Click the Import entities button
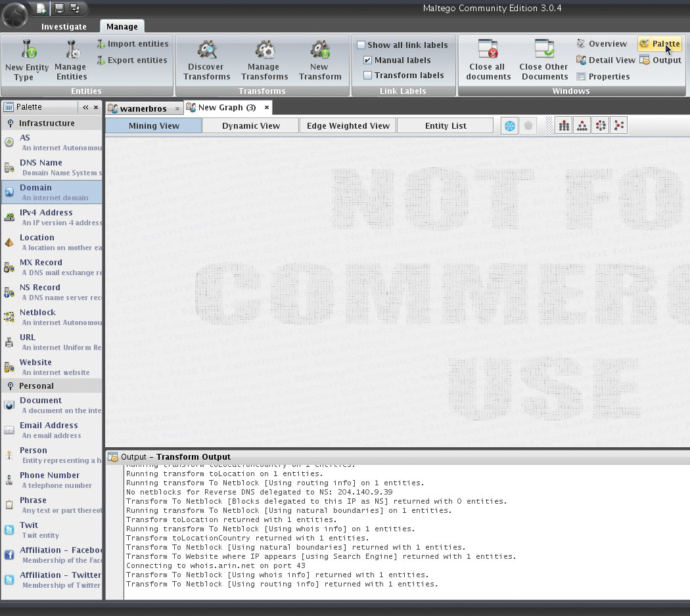This screenshot has height=616, width=690. 133,43
